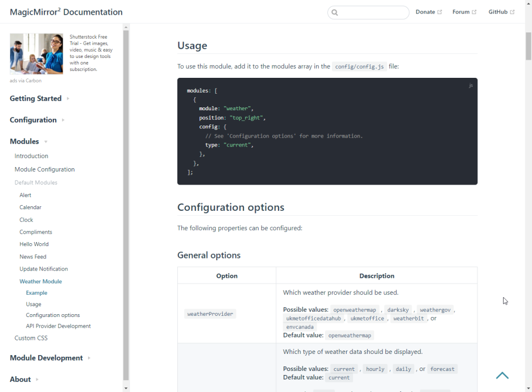Open the About sidebar heading
The image size is (532, 392).
20,379
